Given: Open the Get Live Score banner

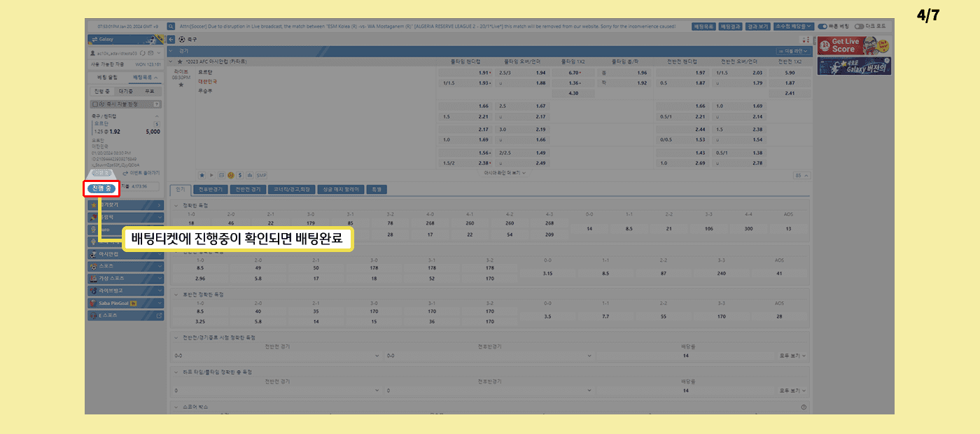Looking at the screenshot, I should pyautogui.click(x=844, y=45).
